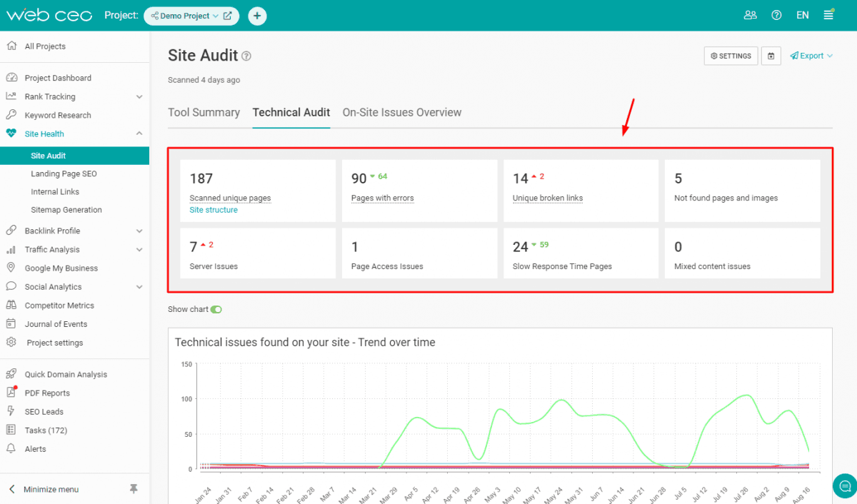Click the Quick Domain Analysis icon

click(x=11, y=373)
